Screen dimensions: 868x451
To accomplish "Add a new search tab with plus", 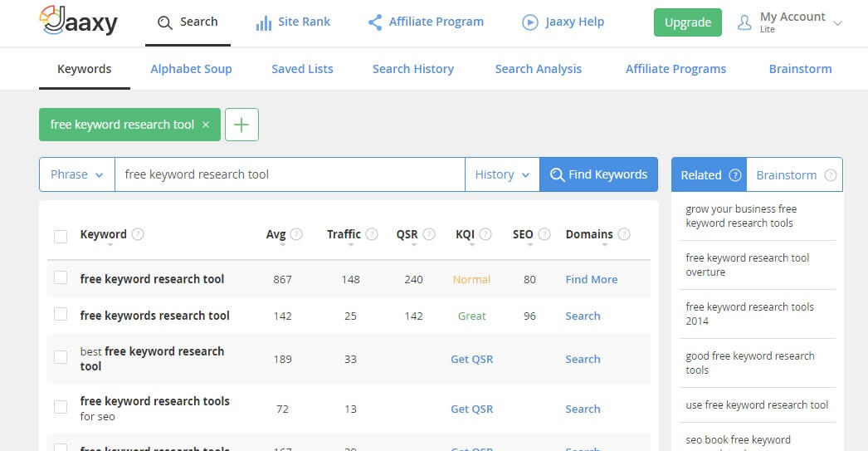I will pyautogui.click(x=241, y=125).
